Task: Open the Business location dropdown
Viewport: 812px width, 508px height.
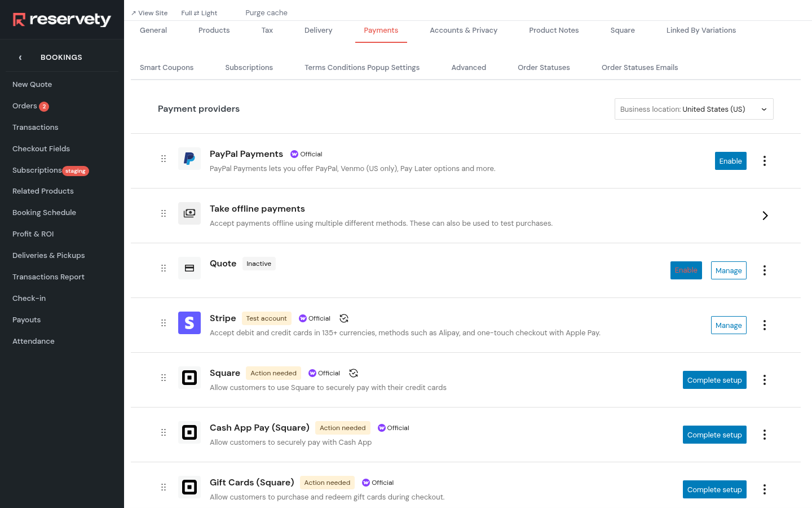Action: 694,109
